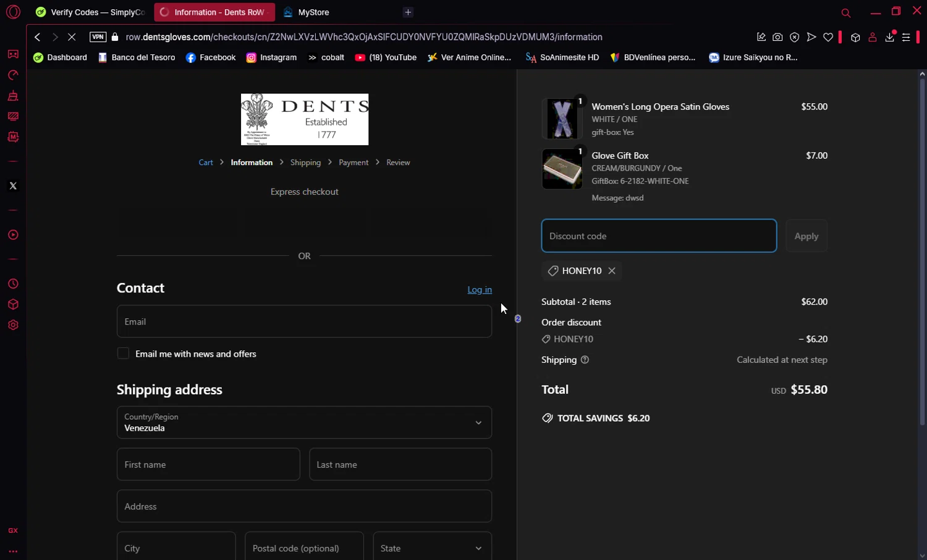Go back with the back arrow

click(x=38, y=37)
